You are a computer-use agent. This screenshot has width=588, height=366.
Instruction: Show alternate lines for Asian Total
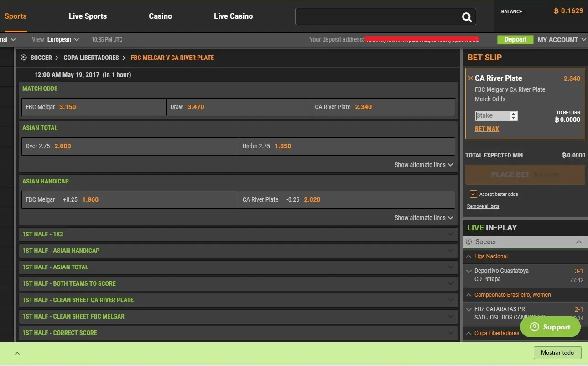423,165
